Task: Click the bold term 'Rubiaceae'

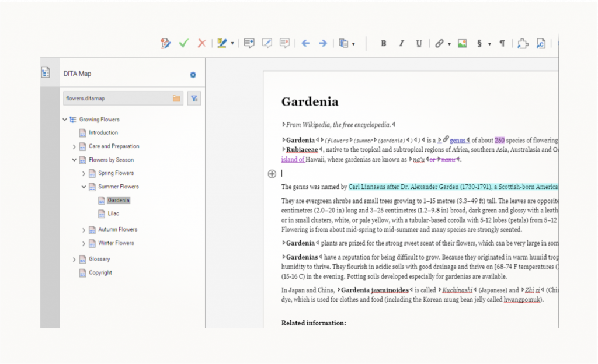Action: click(302, 150)
